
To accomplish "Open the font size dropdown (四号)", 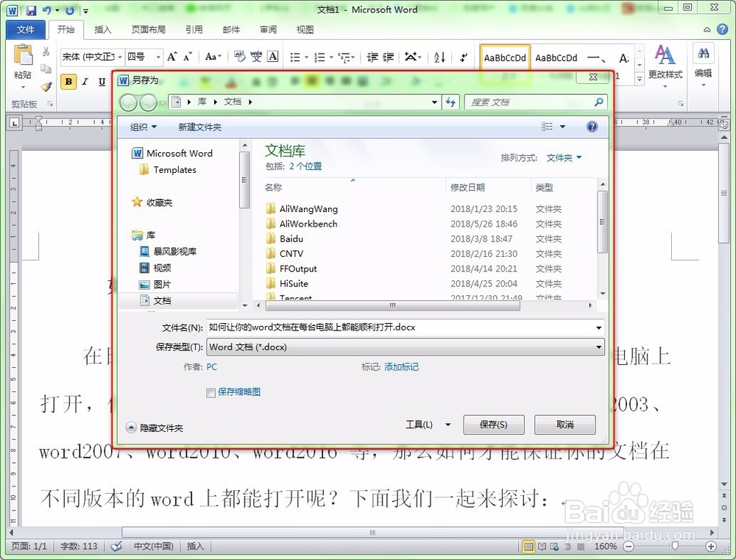I will (x=158, y=57).
